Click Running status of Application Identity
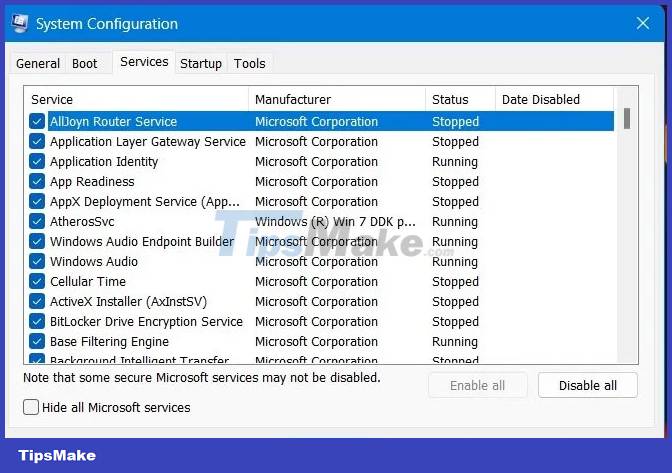 455,162
